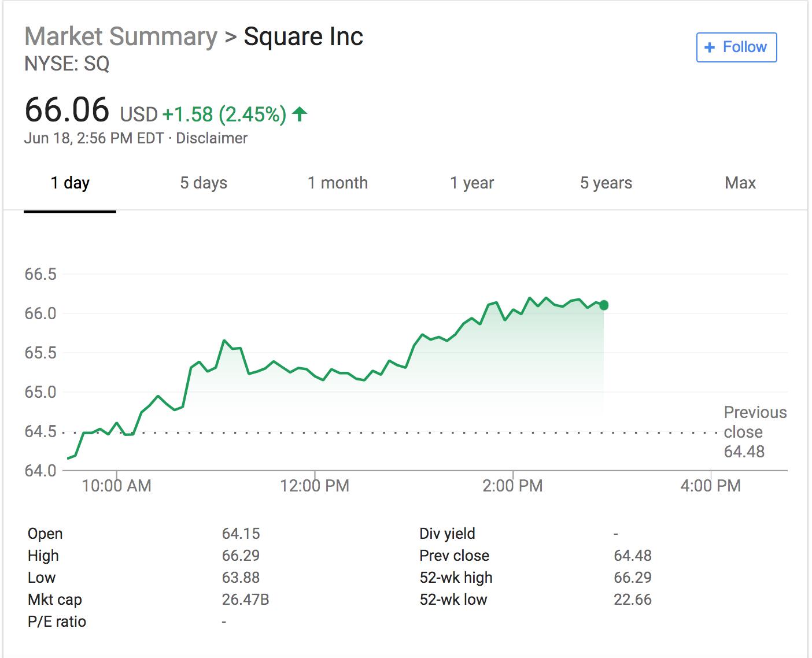This screenshot has height=658, width=812.
Task: Click the Mkt cap label
Action: tap(55, 600)
